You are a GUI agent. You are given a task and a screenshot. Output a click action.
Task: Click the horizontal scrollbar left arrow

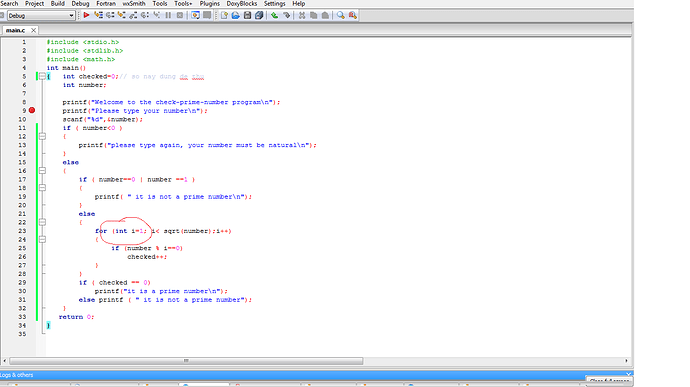[x=4, y=361]
